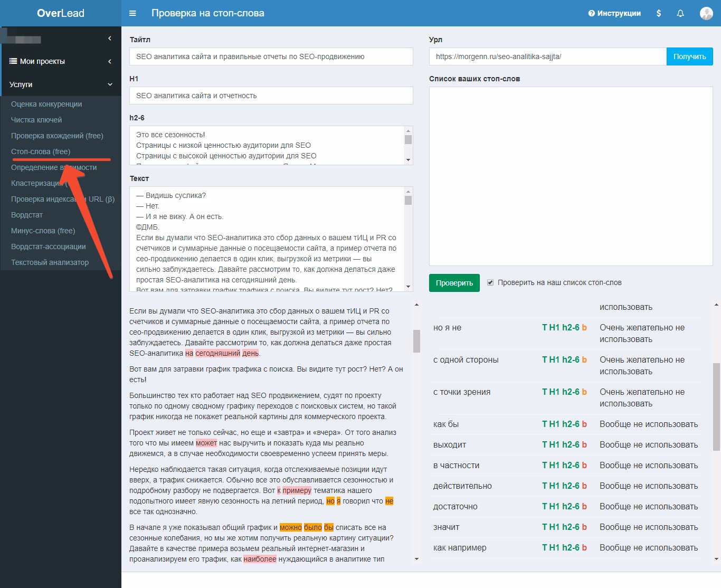Screen dimensions: 721x588
Task: Expand the Мои проекты section
Action: 110,61
